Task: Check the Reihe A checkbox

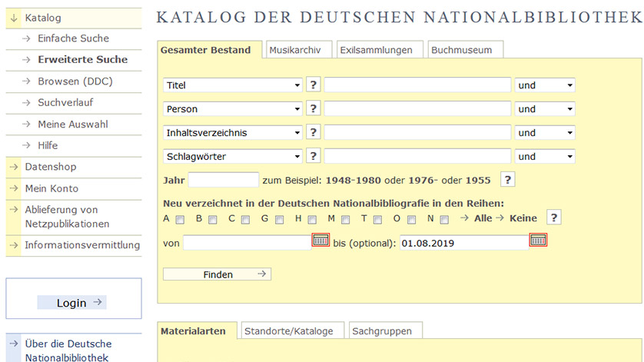Action: point(180,220)
